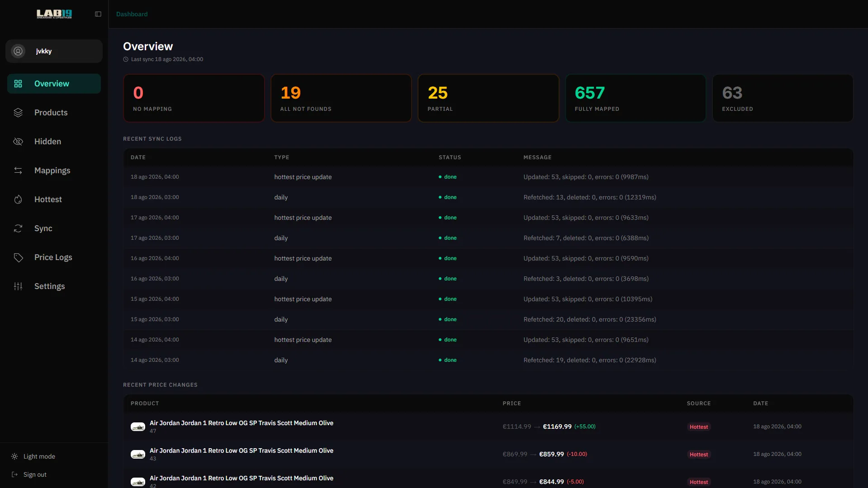The height and width of the screenshot is (488, 868).
Task: Click the Settings sliders icon
Action: [x=18, y=286]
